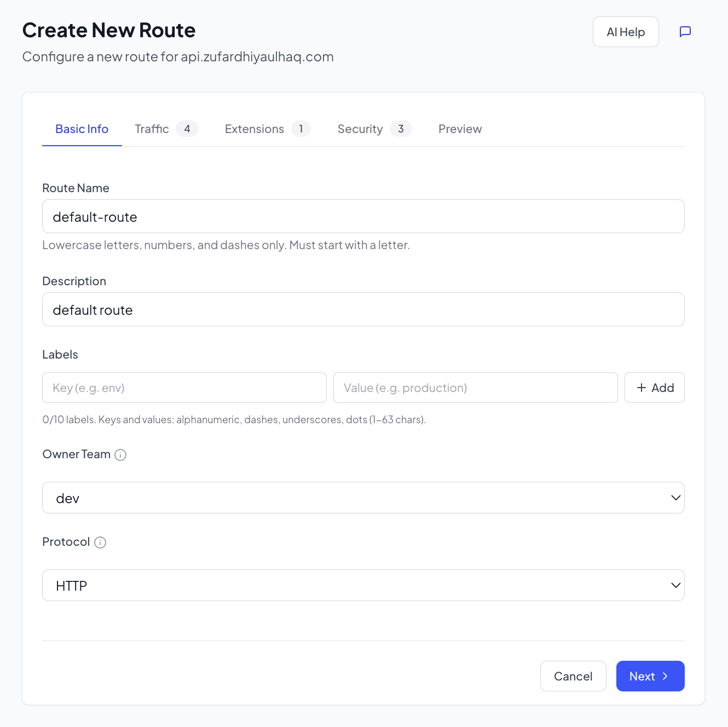Viewport: 728px width, 727px height.
Task: Cancel the route creation
Action: point(573,677)
